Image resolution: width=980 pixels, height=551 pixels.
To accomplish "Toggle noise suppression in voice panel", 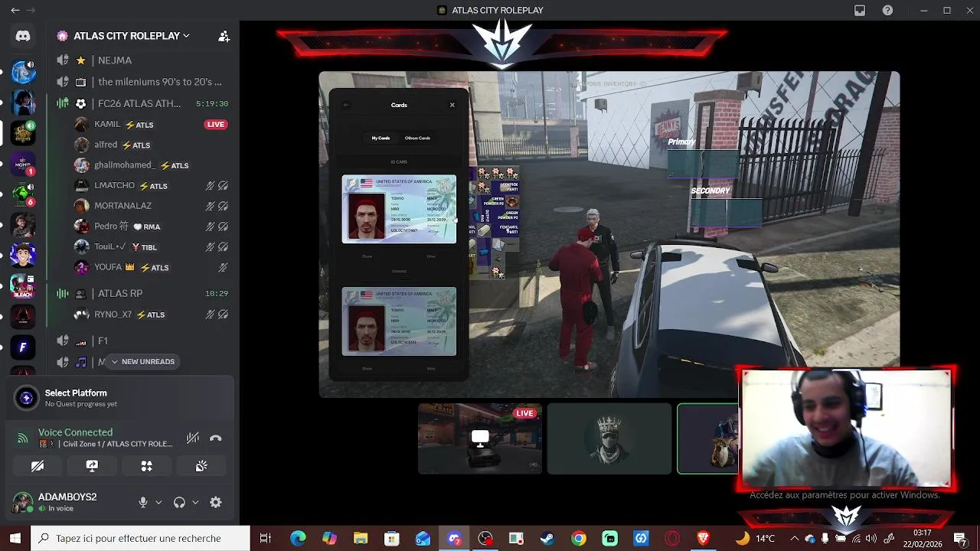I will (193, 438).
